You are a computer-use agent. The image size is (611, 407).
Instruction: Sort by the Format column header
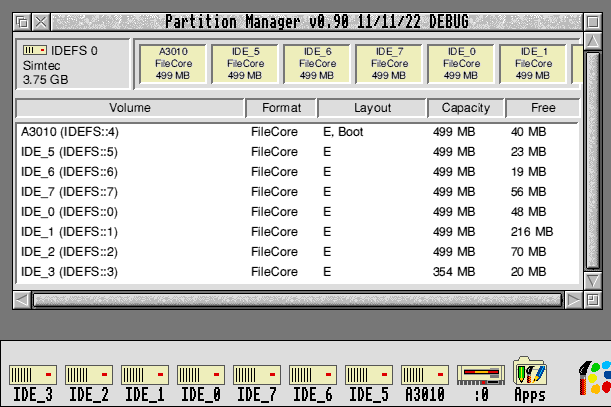[281, 108]
